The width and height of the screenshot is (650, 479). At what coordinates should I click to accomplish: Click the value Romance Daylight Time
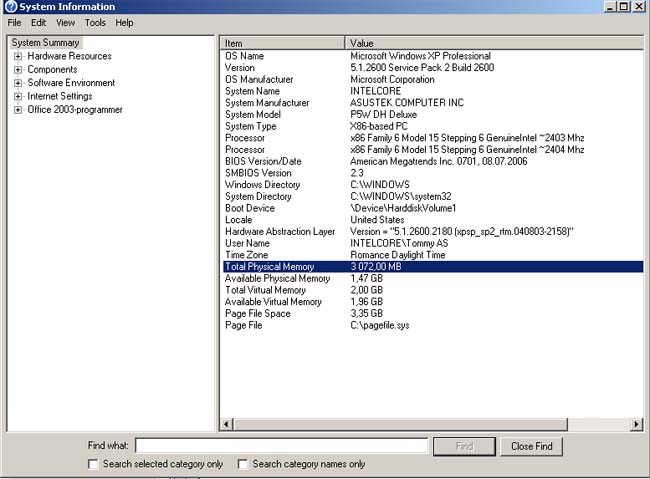[x=398, y=255]
